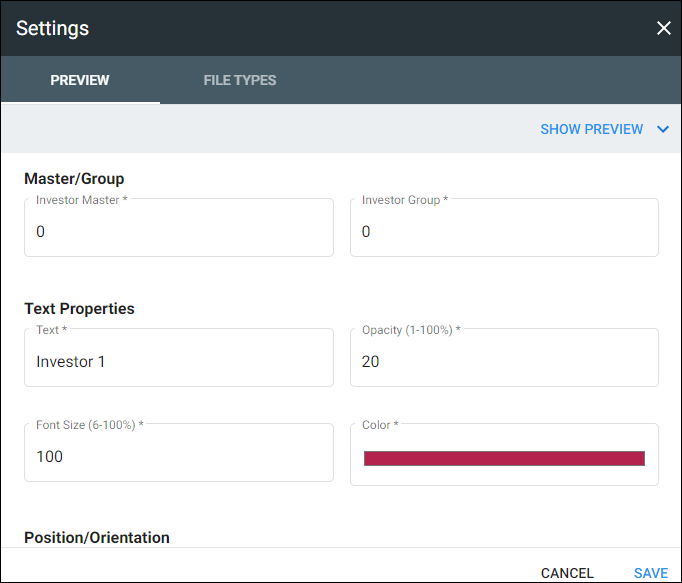Switch to the PREVIEW tab

(x=80, y=80)
